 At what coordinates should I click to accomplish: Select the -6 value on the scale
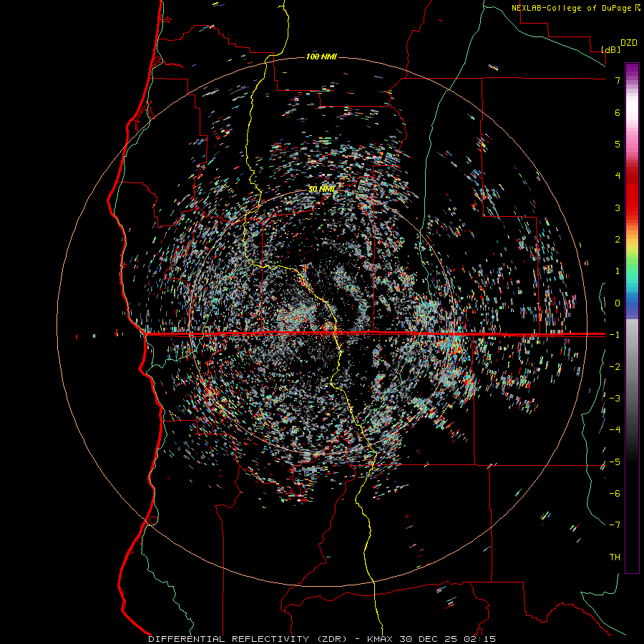click(x=615, y=493)
